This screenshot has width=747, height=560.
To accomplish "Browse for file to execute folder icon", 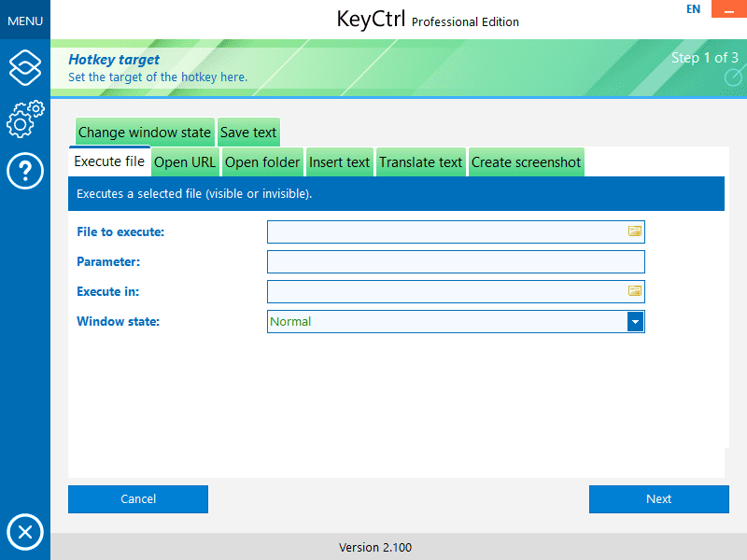I will point(634,231).
